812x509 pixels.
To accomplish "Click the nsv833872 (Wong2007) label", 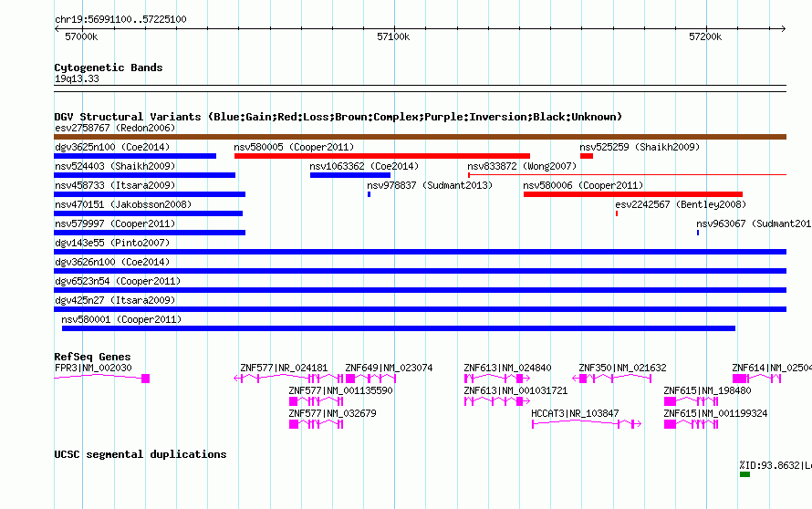I will (x=522, y=166).
